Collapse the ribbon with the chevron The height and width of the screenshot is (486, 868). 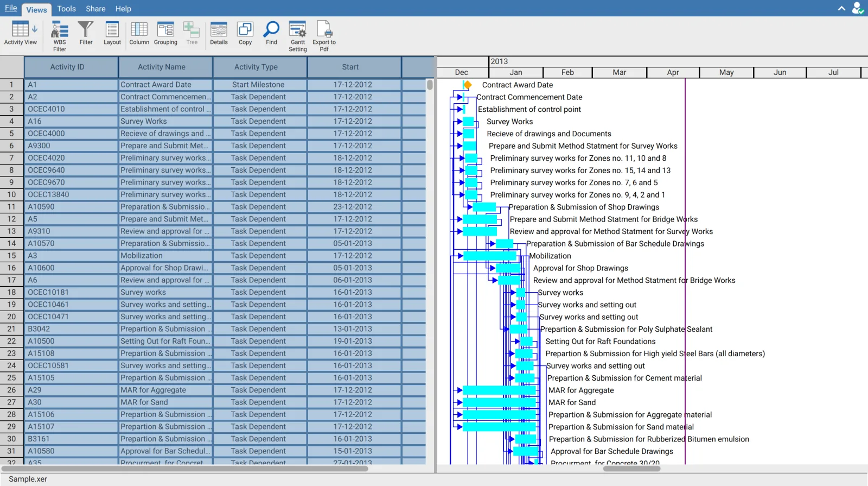tap(841, 8)
